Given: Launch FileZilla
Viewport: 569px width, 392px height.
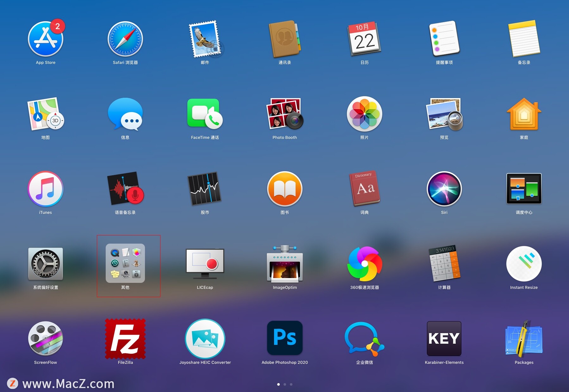Looking at the screenshot, I should pos(125,339).
